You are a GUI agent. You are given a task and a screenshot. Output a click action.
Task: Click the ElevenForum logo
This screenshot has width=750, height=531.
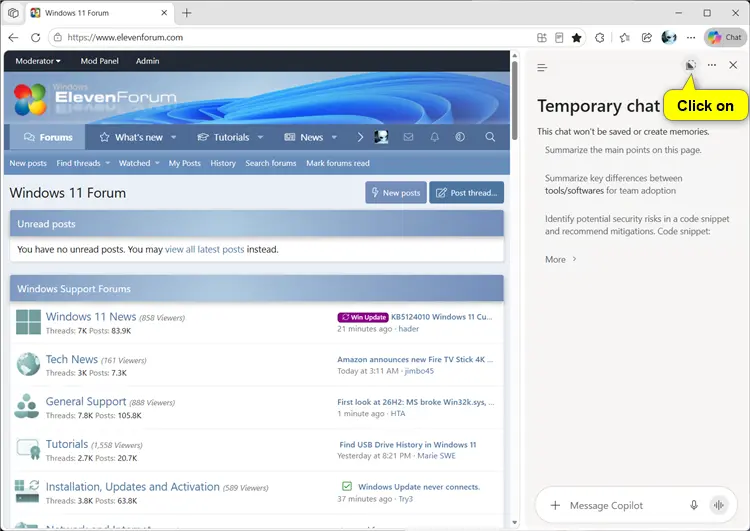pyautogui.click(x=96, y=99)
